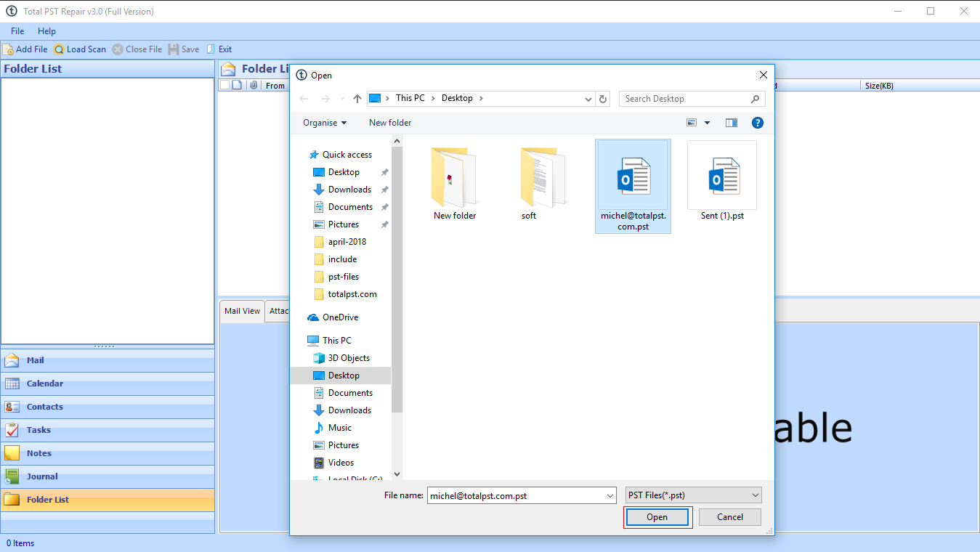Click This PC in address bar
980x552 pixels.
(x=410, y=99)
